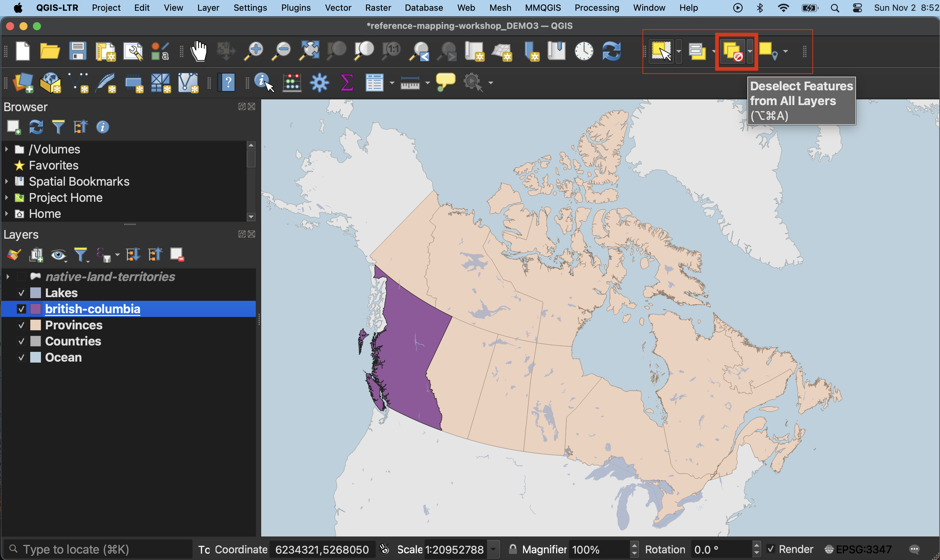Open the Statistical Summary sigma icon

(x=346, y=82)
